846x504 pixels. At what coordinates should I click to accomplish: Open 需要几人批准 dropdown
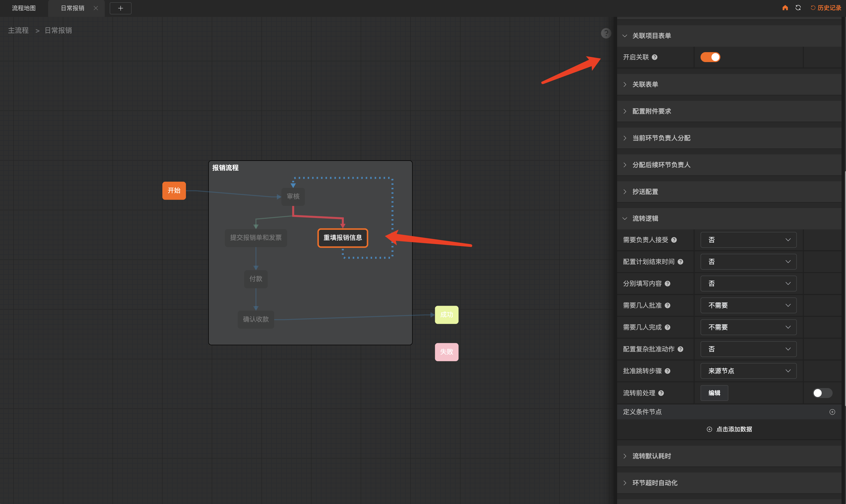pyautogui.click(x=748, y=305)
